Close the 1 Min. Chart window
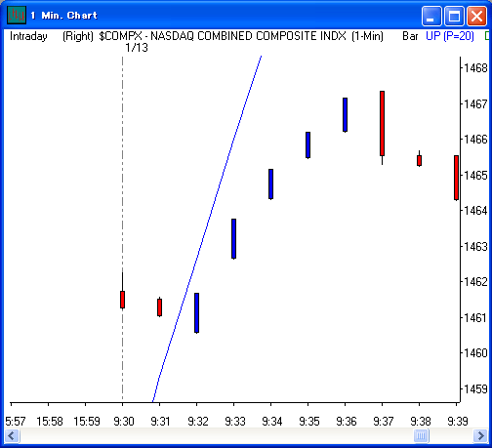 click(x=476, y=16)
